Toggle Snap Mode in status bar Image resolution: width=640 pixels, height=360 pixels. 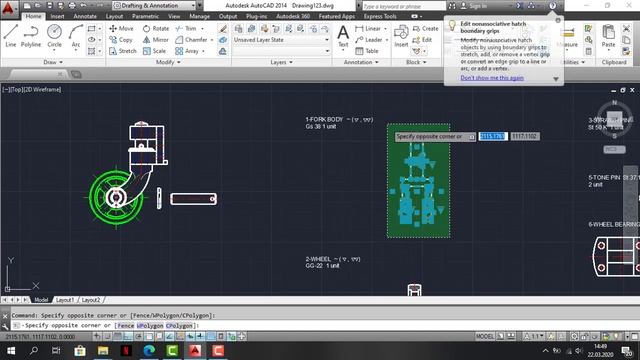click(107, 336)
